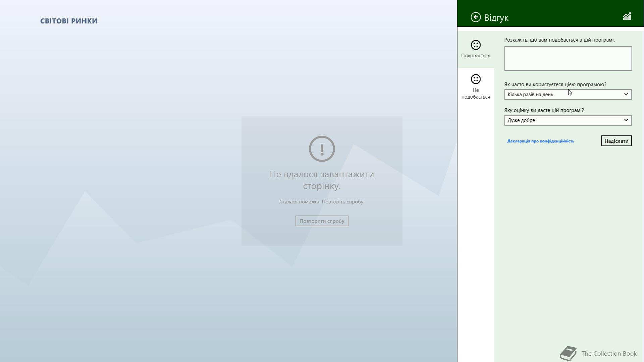Open the Дуже добре rating dropdown
This screenshot has height=362, width=644.
pos(568,120)
